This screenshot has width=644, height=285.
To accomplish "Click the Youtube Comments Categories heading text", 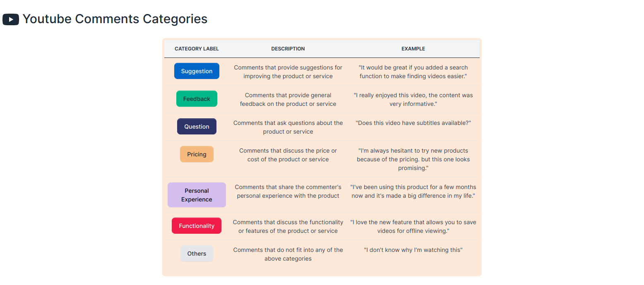I will point(115,19).
